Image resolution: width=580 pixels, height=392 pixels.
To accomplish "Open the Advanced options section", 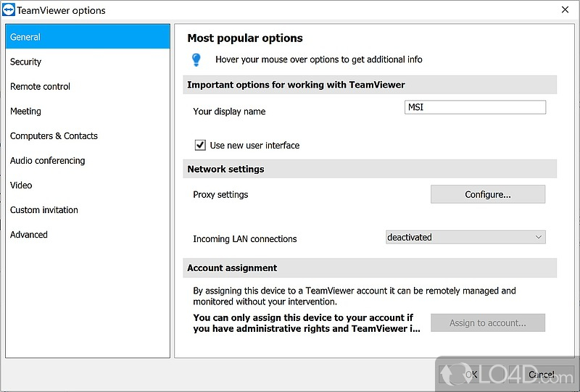I will (x=29, y=234).
